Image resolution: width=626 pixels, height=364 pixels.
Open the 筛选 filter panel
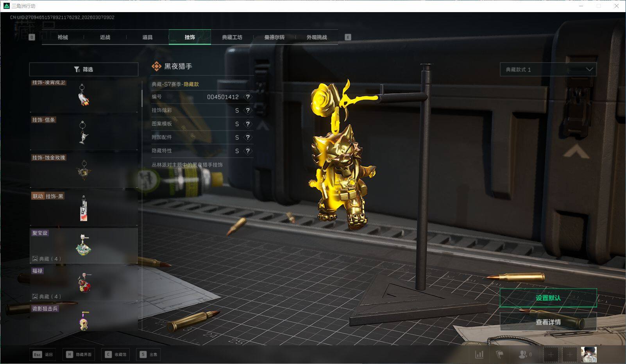coord(84,70)
